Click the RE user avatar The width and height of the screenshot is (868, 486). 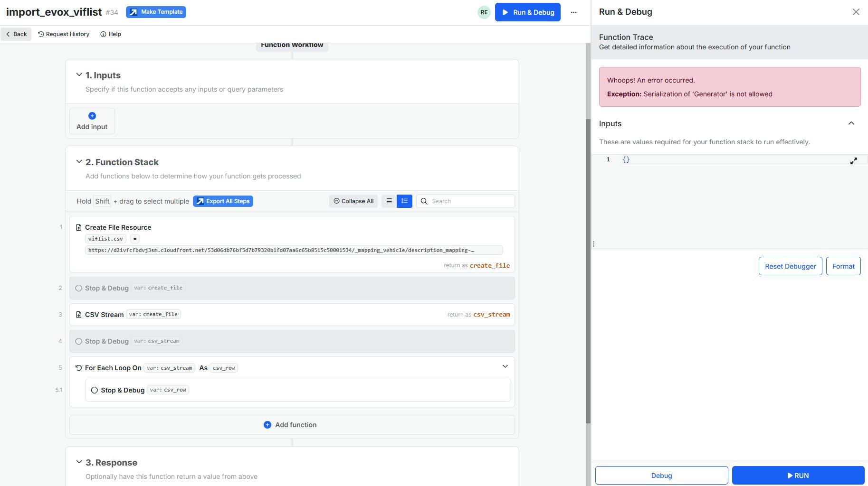pyautogui.click(x=484, y=12)
